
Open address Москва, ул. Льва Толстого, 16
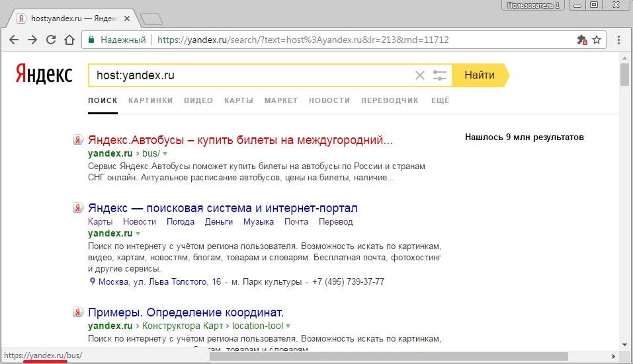(x=160, y=282)
